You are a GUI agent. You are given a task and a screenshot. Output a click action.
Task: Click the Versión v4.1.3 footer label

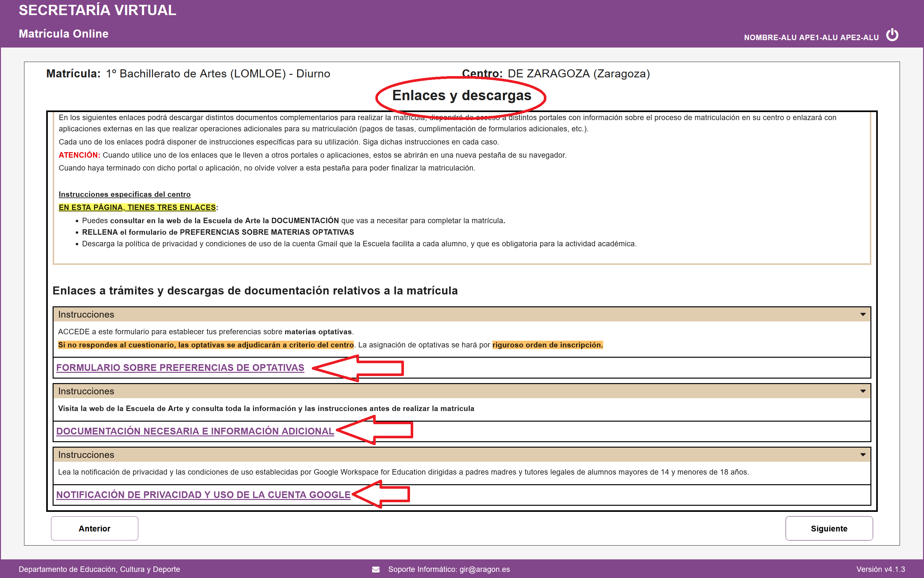(x=880, y=569)
